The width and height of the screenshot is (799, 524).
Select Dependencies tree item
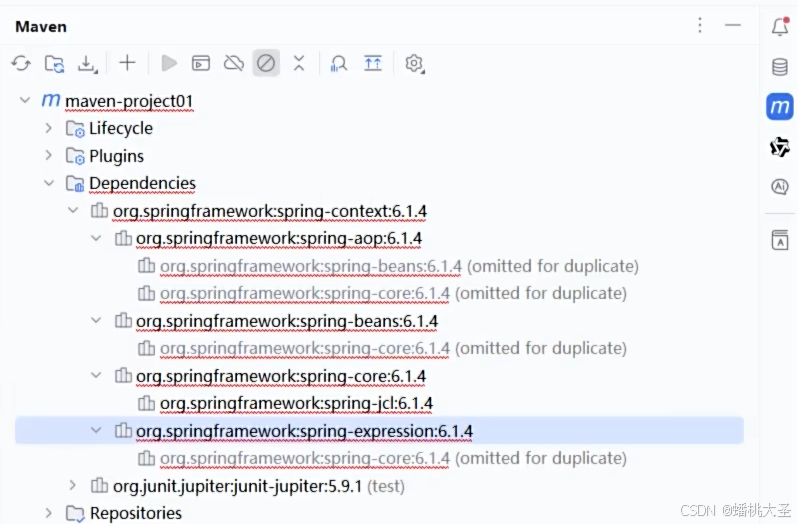[x=142, y=183]
